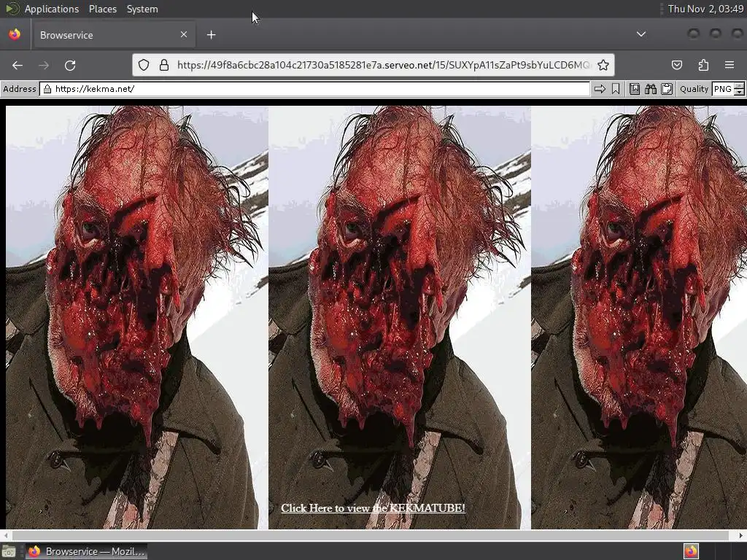747x560 pixels.
Task: Reload the page with Firefox refresh icon
Action: 70,65
